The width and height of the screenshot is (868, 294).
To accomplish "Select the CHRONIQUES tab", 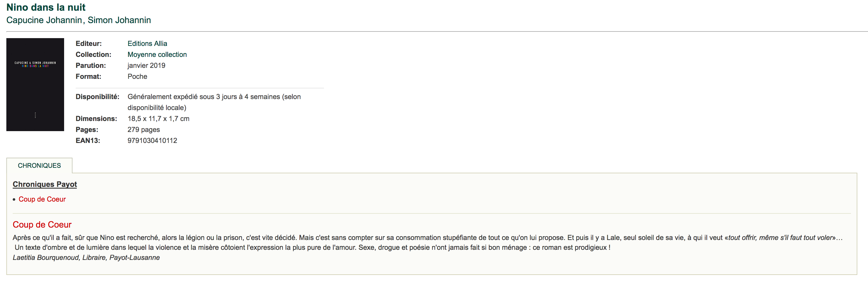I will 40,165.
